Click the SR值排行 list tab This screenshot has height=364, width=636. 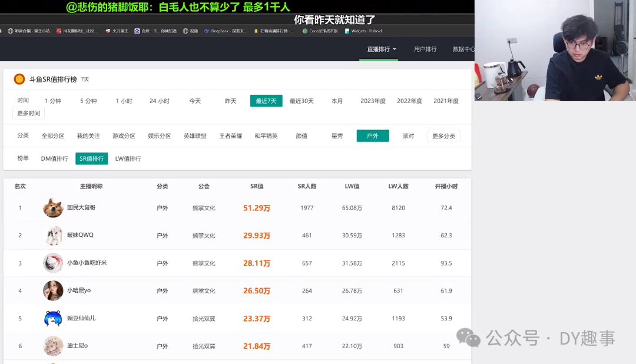coord(92,158)
